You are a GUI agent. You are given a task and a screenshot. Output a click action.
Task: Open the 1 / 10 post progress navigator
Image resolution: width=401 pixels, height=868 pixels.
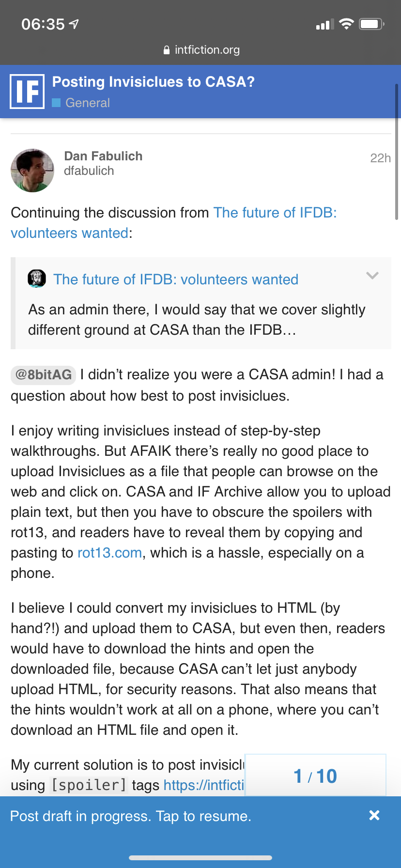(315, 776)
